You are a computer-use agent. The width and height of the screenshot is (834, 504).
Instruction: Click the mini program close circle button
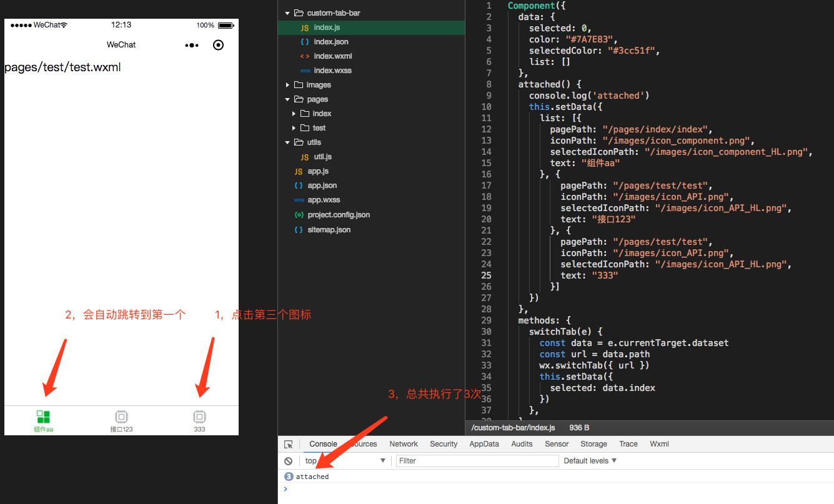point(218,45)
